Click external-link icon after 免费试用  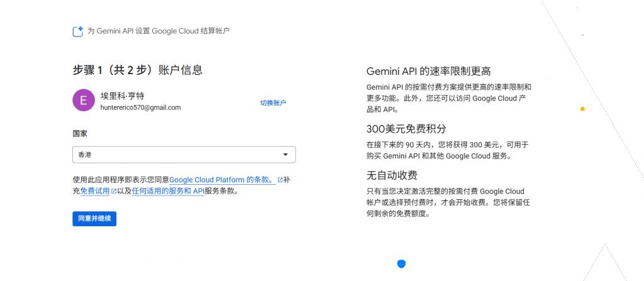coord(114,191)
